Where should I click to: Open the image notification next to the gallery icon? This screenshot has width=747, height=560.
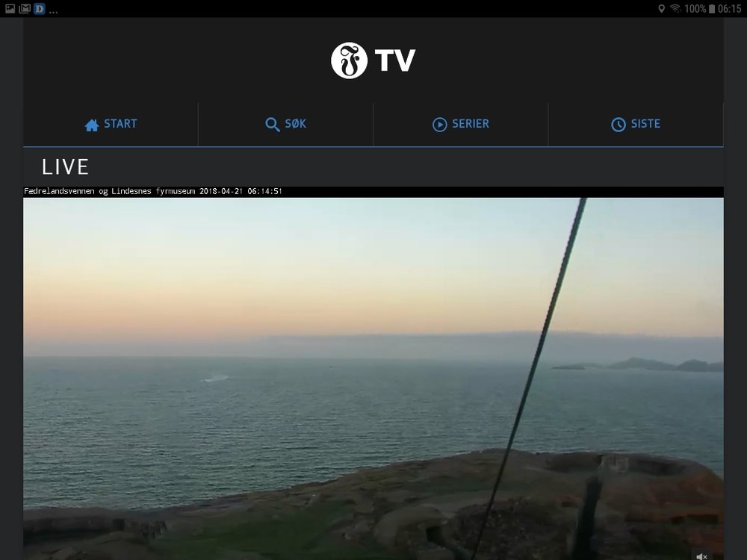(x=25, y=8)
